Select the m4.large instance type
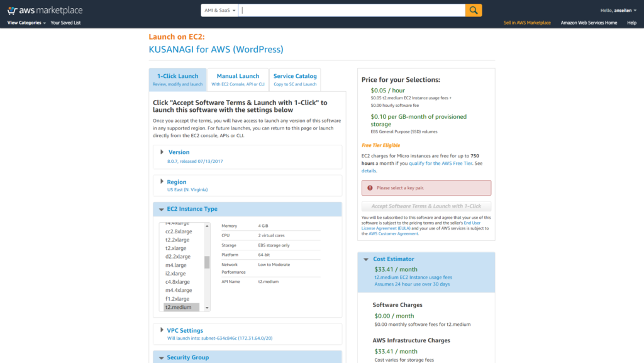 tap(176, 265)
